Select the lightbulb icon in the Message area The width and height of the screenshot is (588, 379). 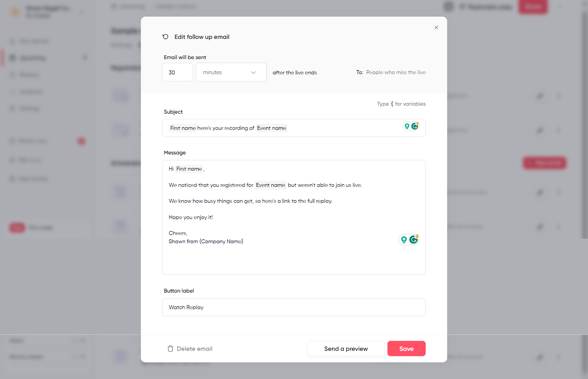click(x=404, y=239)
